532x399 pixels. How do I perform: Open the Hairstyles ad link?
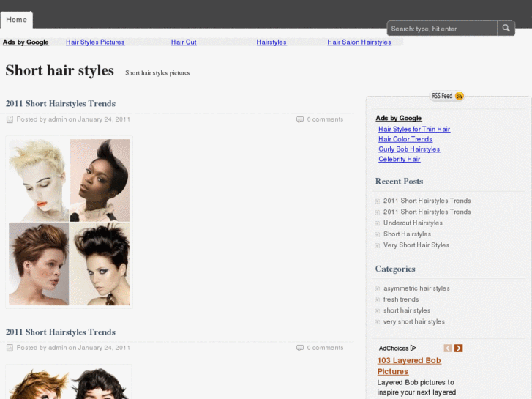[x=271, y=42]
